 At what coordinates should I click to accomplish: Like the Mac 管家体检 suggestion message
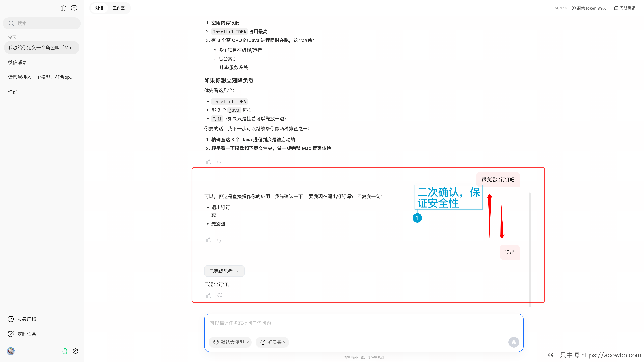click(x=209, y=162)
